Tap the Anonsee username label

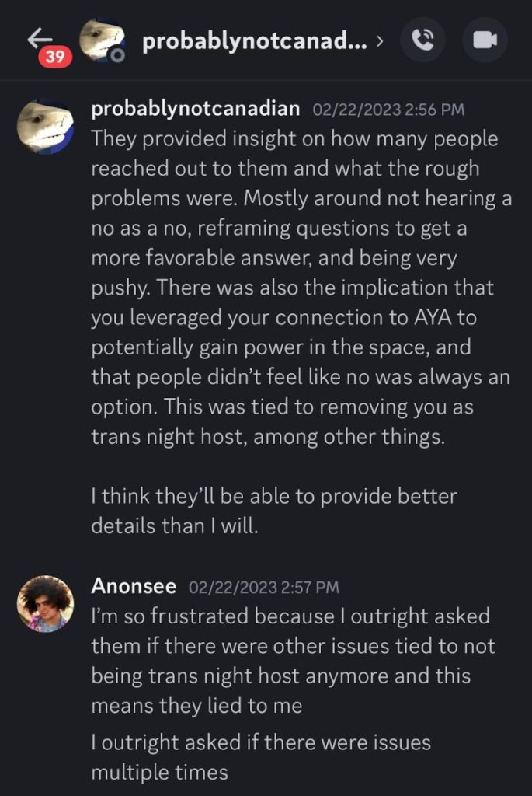pos(134,585)
